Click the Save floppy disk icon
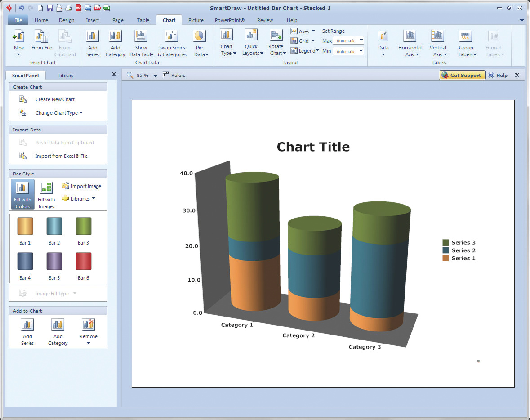This screenshot has height=420, width=530. coord(50,8)
